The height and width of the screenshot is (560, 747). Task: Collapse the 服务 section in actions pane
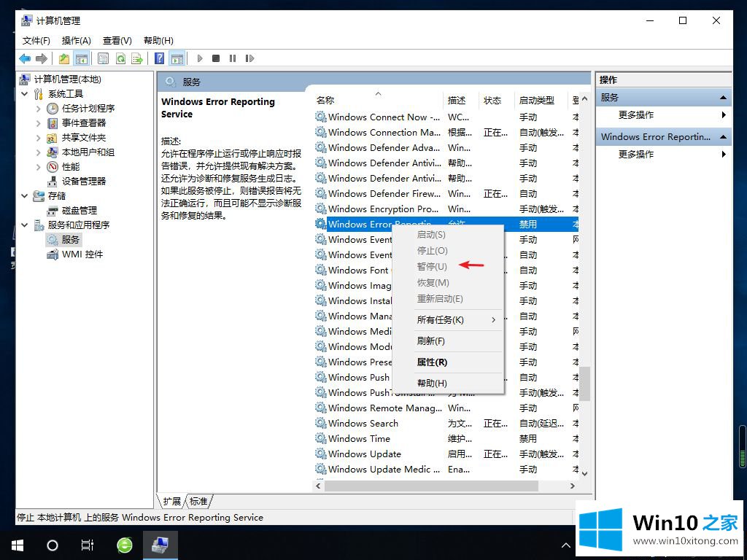click(723, 98)
